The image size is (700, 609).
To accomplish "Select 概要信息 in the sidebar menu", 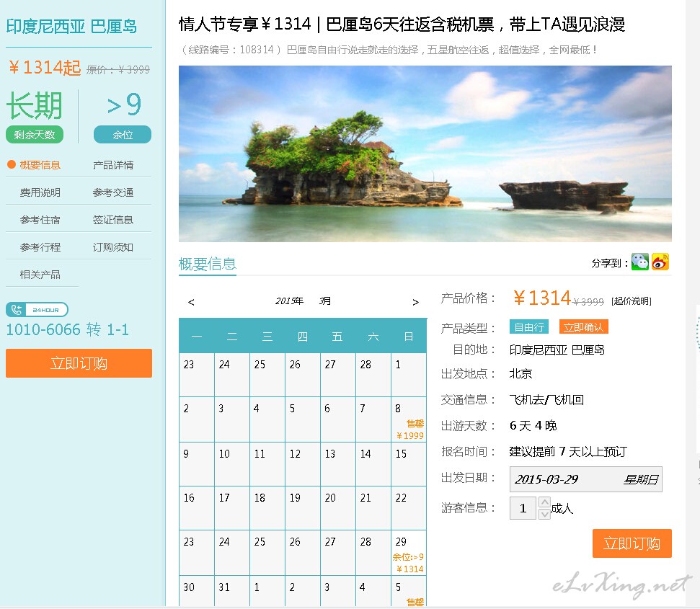I will [40, 165].
